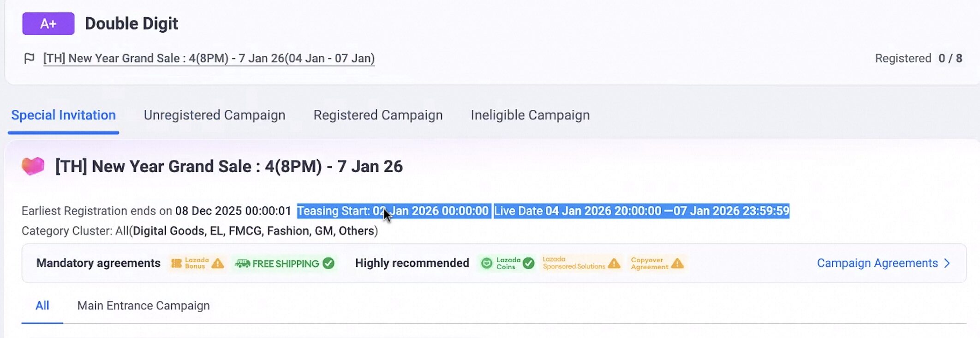Click the flag icon beside campaign link
The image size is (980, 338).
coord(29,59)
